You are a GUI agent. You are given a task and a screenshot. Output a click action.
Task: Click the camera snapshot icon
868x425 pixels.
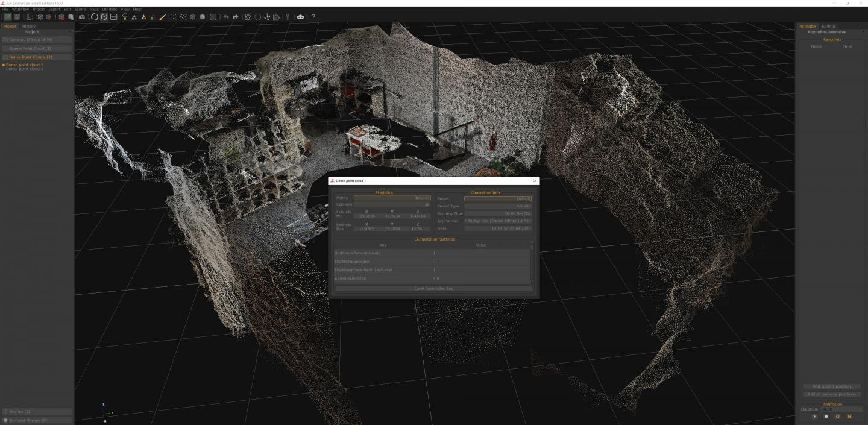point(82,17)
